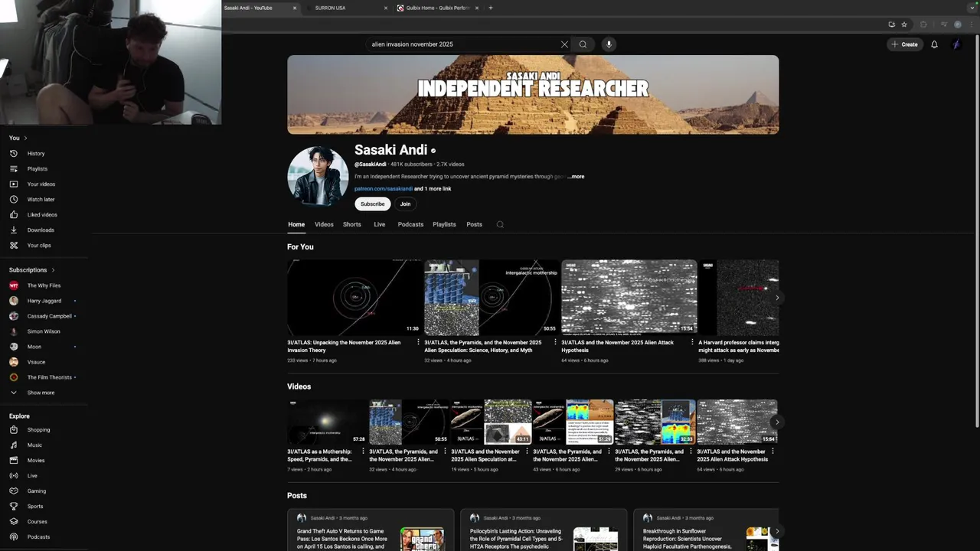Click the Create button
This screenshot has height=551, width=980.
(904, 44)
